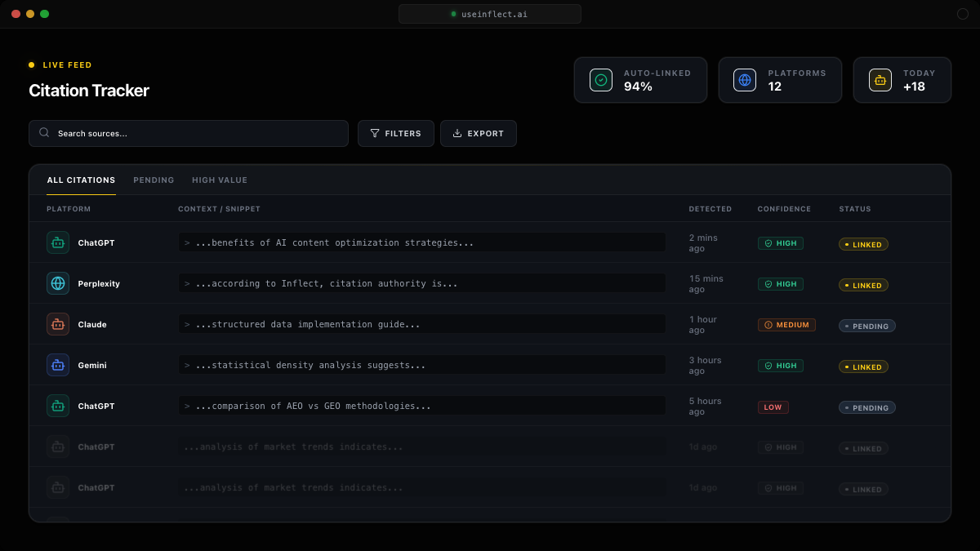Open snippet 'statistical density analysis suggests'

pos(421,365)
